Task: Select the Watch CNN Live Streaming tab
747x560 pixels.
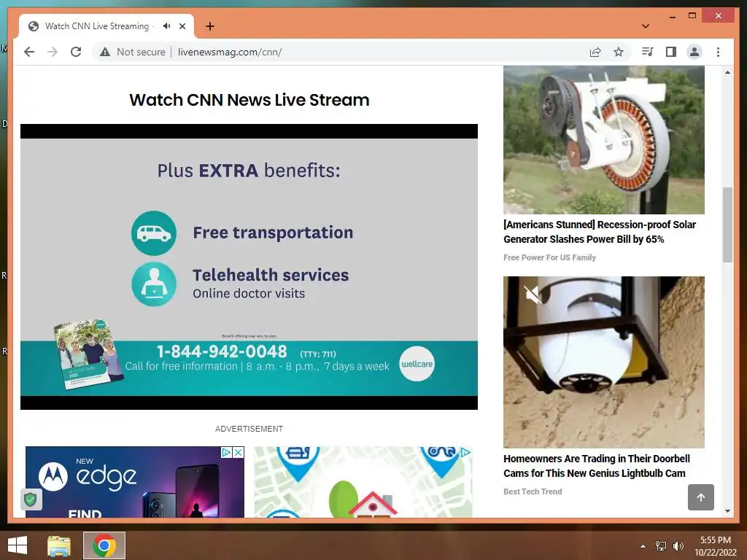Action: 97,26
